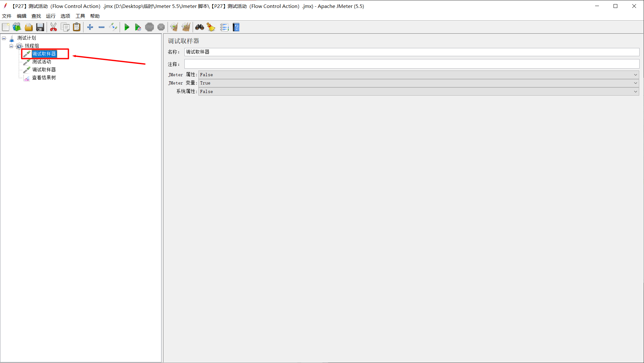Open search with the binoculars icon
This screenshot has height=363, width=644.
(x=199, y=27)
